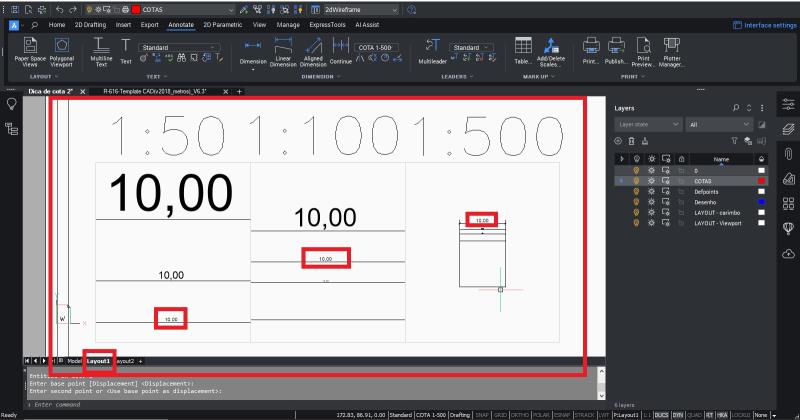Viewport: 800px width, 420px height.
Task: Insert a table with the Table tool
Action: click(x=523, y=51)
